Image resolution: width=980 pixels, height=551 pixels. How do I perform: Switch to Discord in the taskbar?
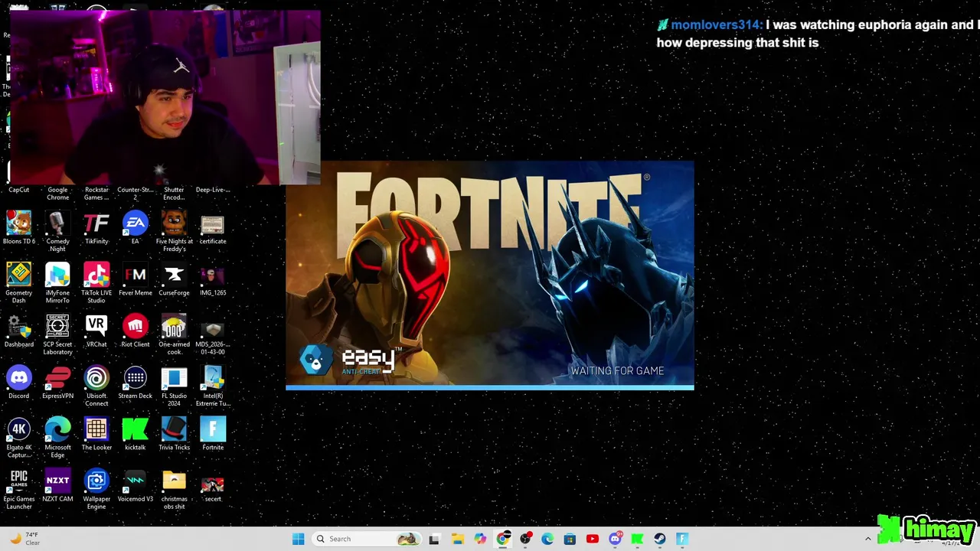click(615, 539)
